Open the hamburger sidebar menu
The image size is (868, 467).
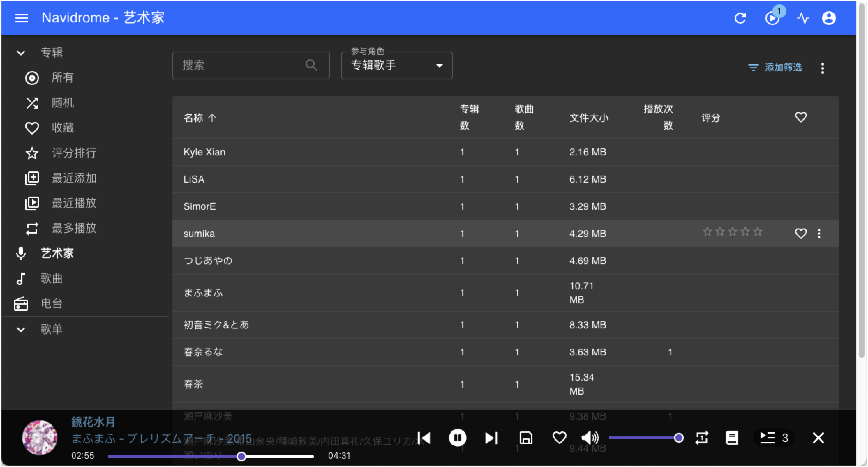tap(21, 18)
